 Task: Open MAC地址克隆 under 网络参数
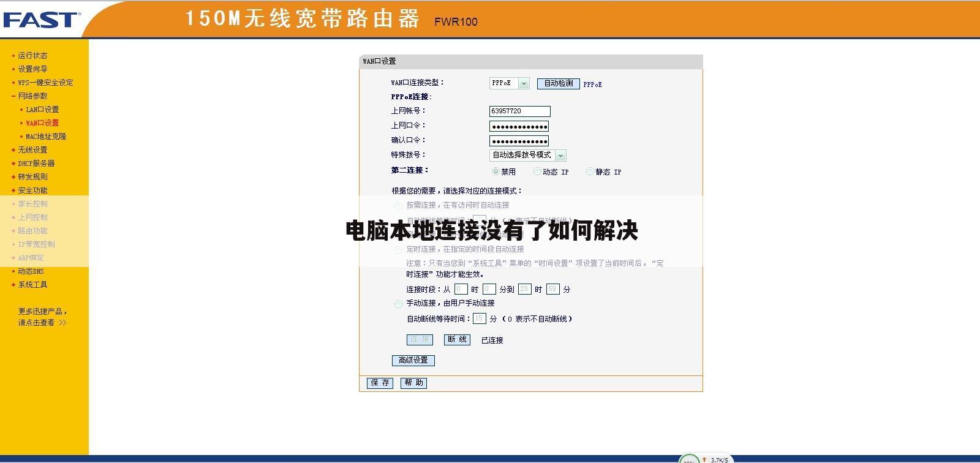click(x=46, y=136)
